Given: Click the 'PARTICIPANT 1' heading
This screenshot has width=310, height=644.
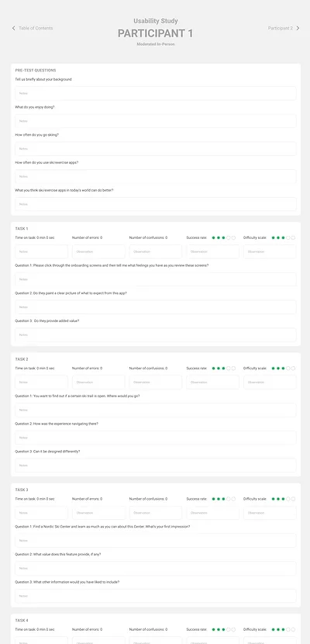Looking at the screenshot, I should click(x=156, y=33).
